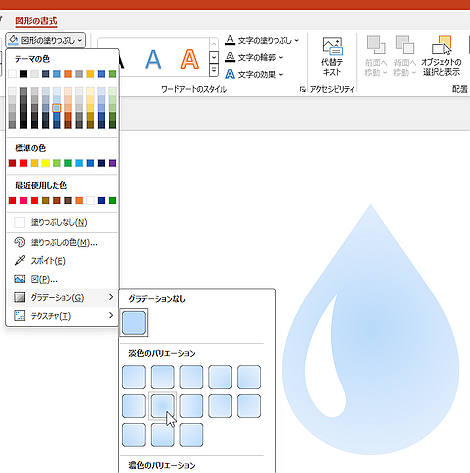Pick light blue in 標準の色 row
This screenshot has height=473, width=470.
coord(79,163)
